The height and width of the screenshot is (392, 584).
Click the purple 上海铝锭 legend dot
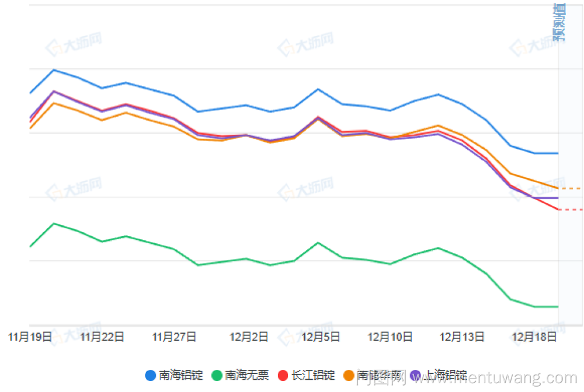[x=416, y=375]
